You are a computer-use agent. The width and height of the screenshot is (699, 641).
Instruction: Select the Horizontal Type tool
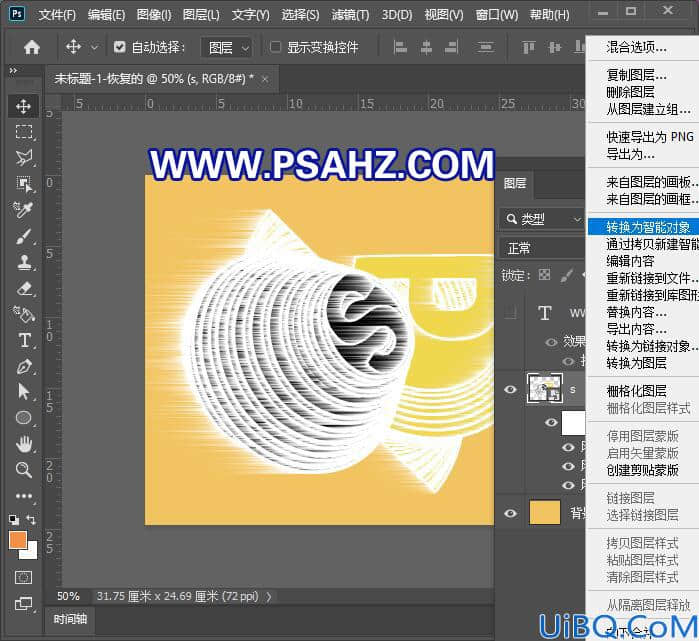pyautogui.click(x=25, y=340)
